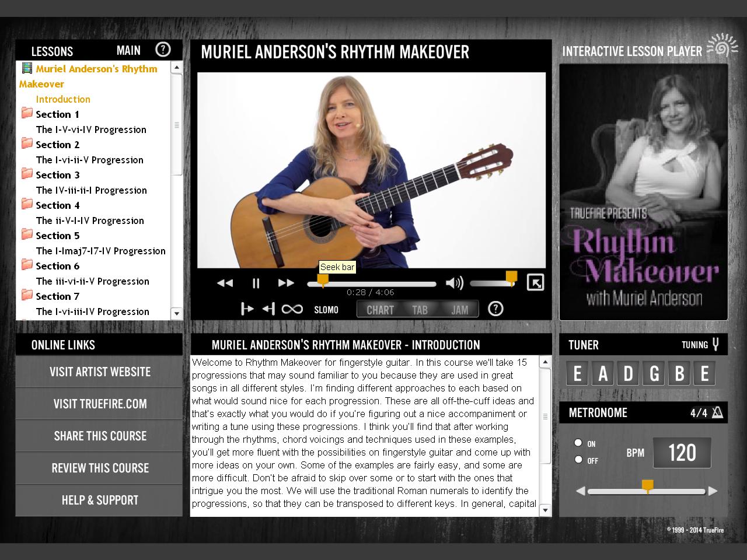Click lessons list scroll up arrow
This screenshot has height=560, width=747.
pos(176,68)
